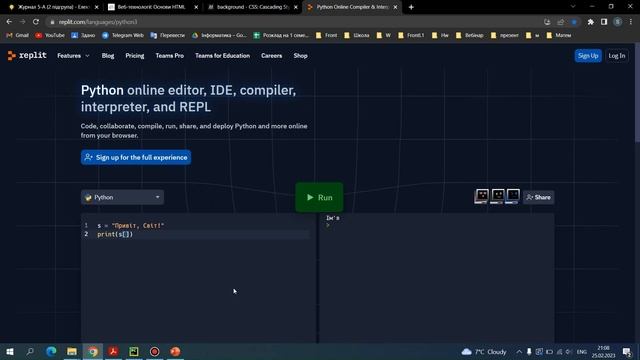Toggle the browser side panel icon

tap(604, 22)
